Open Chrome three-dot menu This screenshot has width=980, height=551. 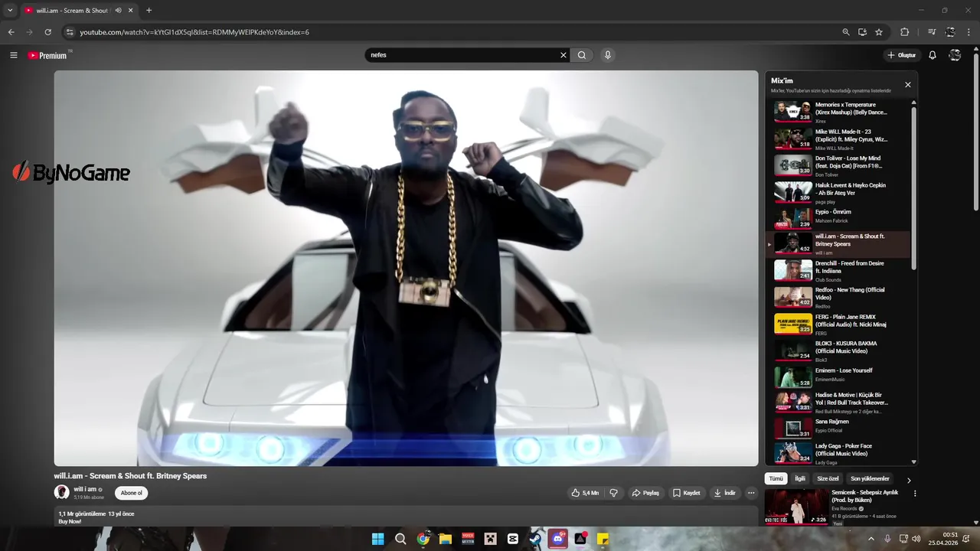(x=969, y=32)
